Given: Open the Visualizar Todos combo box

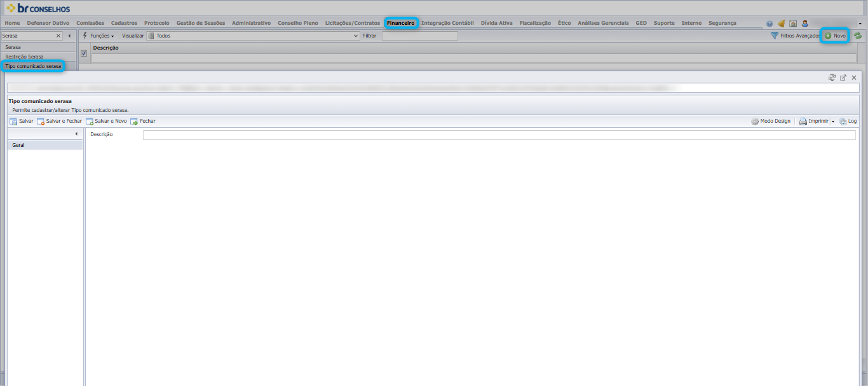Looking at the screenshot, I should [253, 36].
